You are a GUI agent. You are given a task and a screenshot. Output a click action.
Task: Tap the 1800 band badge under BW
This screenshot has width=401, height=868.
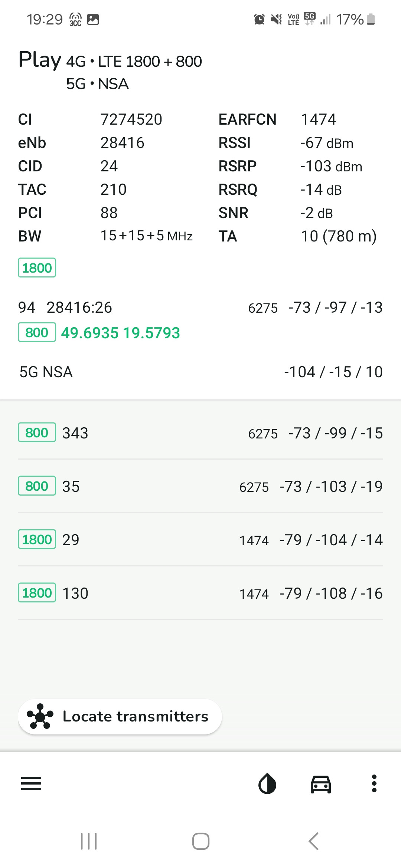(37, 268)
